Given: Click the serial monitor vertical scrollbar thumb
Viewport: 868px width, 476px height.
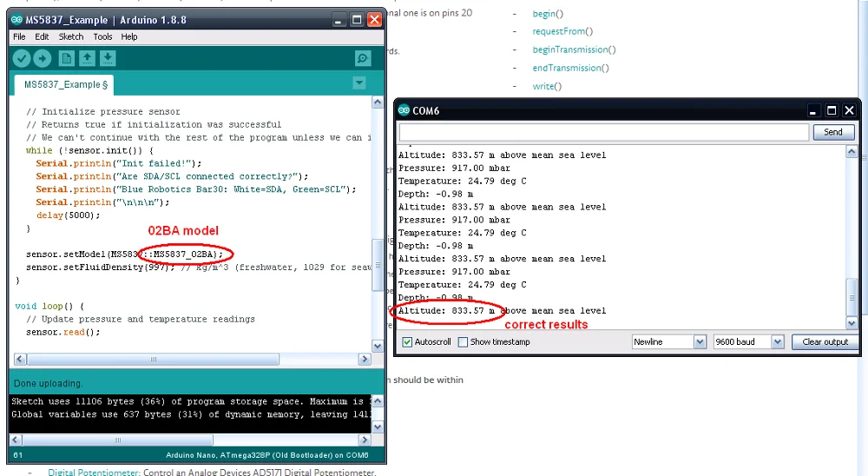Looking at the screenshot, I should tap(852, 297).
